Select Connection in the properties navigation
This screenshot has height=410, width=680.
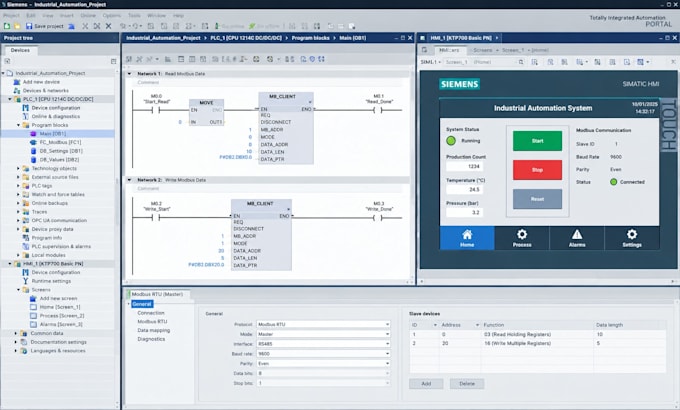pos(151,313)
